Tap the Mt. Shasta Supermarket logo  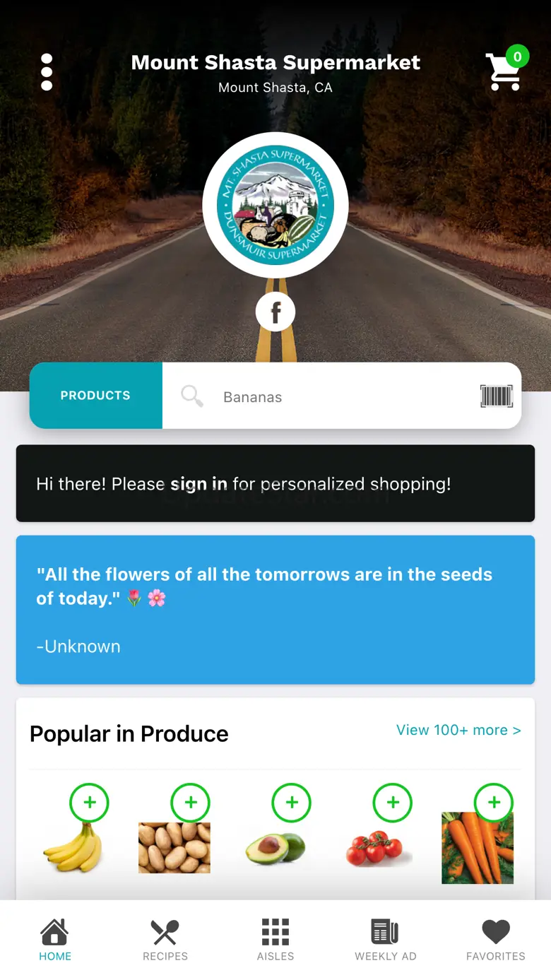click(275, 205)
